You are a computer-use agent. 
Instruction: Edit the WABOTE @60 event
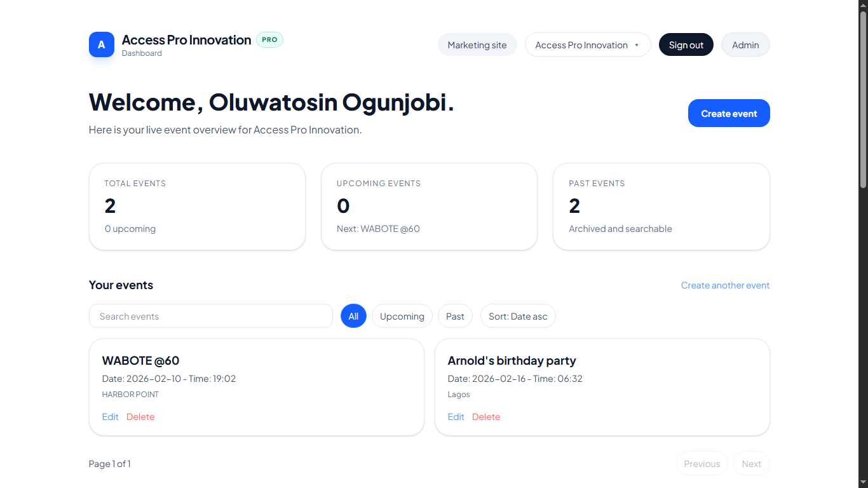coord(111,417)
